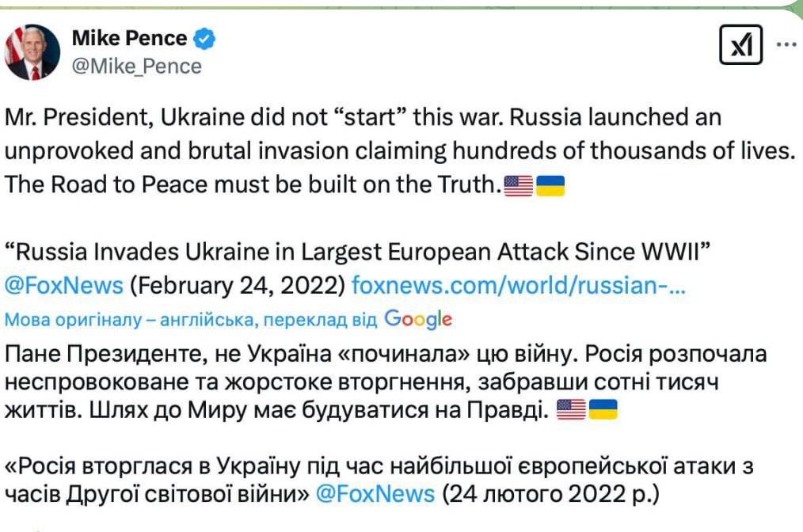Open the foxnews.com/world/russian- article link
Viewport: 803px width, 532px height.
coord(518,284)
